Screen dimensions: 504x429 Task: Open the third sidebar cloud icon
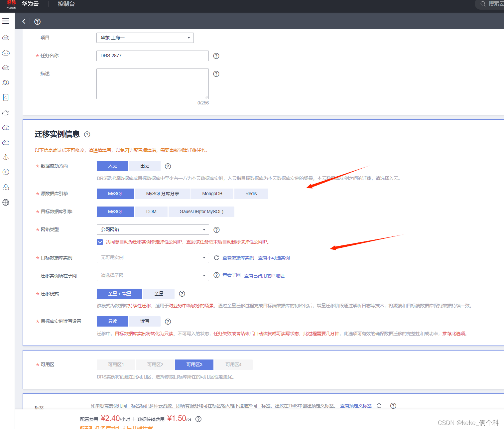click(x=6, y=68)
